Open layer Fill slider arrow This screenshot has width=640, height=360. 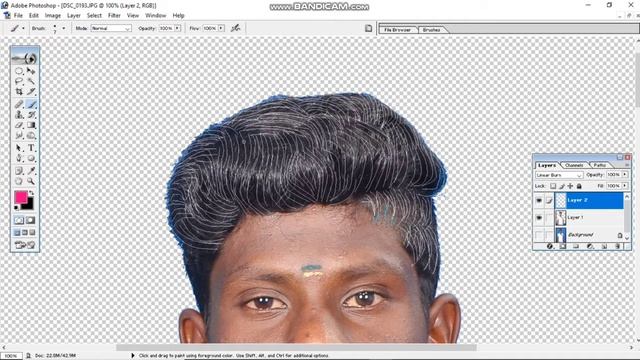(x=625, y=186)
